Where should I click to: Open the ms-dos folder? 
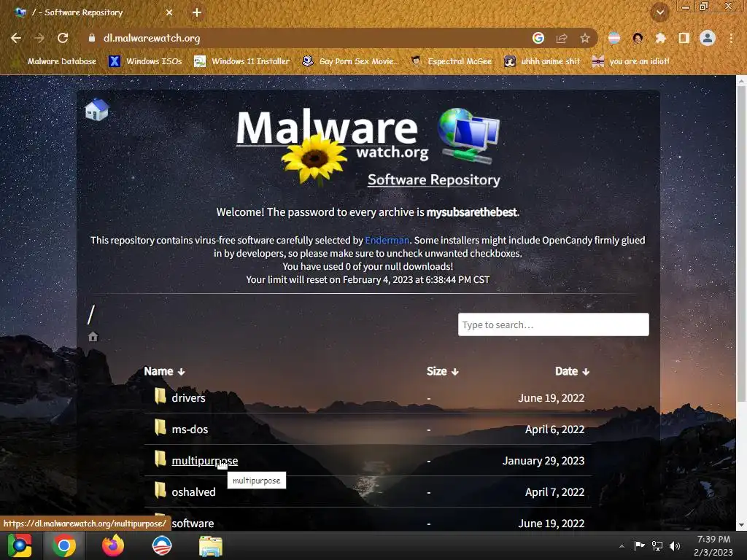coord(190,429)
